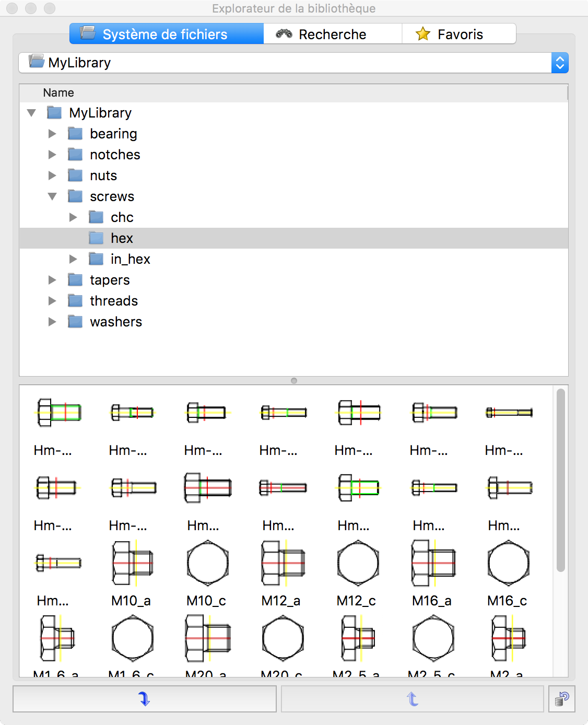Open the MyLibrary location dropdown
Viewport: 588px width, 725px height.
click(559, 63)
